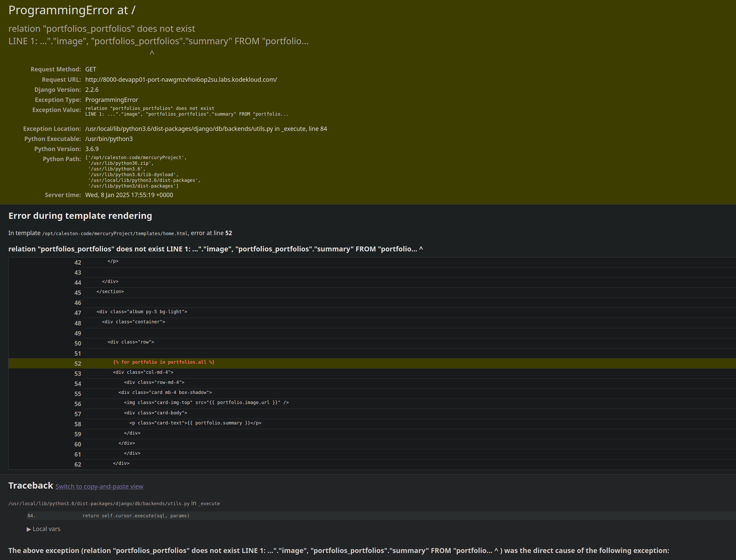Click Exception Type ProgrammingError value
This screenshot has width=736, height=560.
coord(111,100)
